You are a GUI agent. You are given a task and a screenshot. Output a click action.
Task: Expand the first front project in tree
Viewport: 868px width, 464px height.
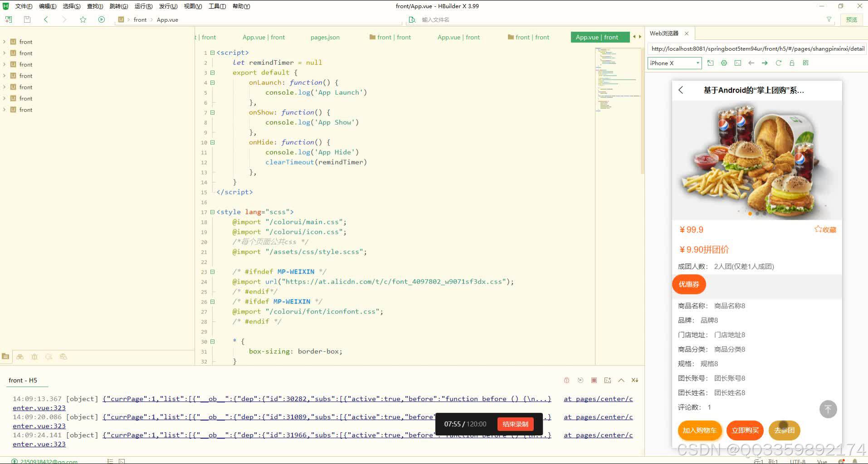(5, 42)
